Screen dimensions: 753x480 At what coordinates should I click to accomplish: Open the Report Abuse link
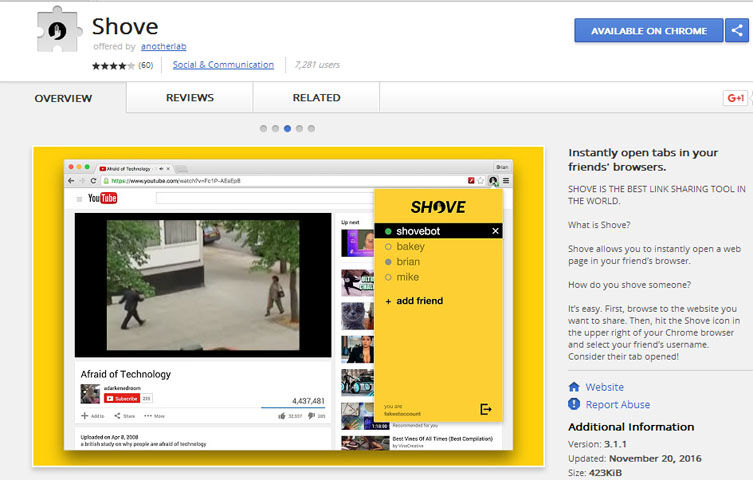pyautogui.click(x=618, y=405)
